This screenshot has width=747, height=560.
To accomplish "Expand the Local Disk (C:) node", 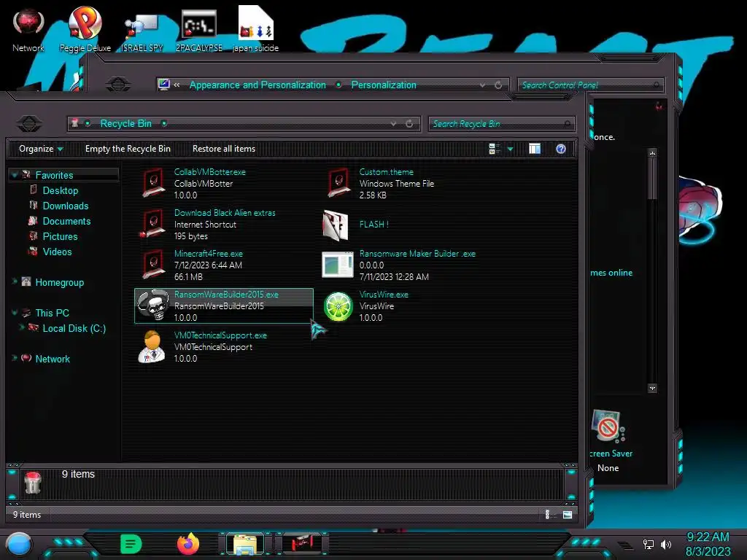I will 22,327.
